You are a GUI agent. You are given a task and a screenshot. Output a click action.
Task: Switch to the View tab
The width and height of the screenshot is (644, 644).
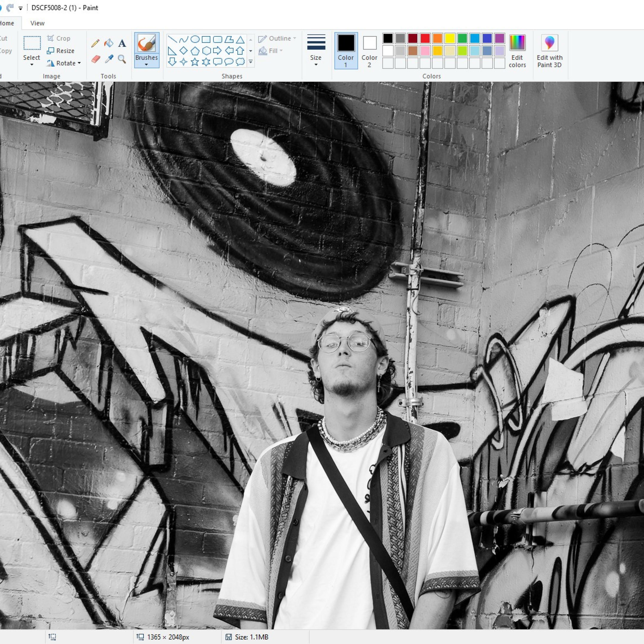37,23
